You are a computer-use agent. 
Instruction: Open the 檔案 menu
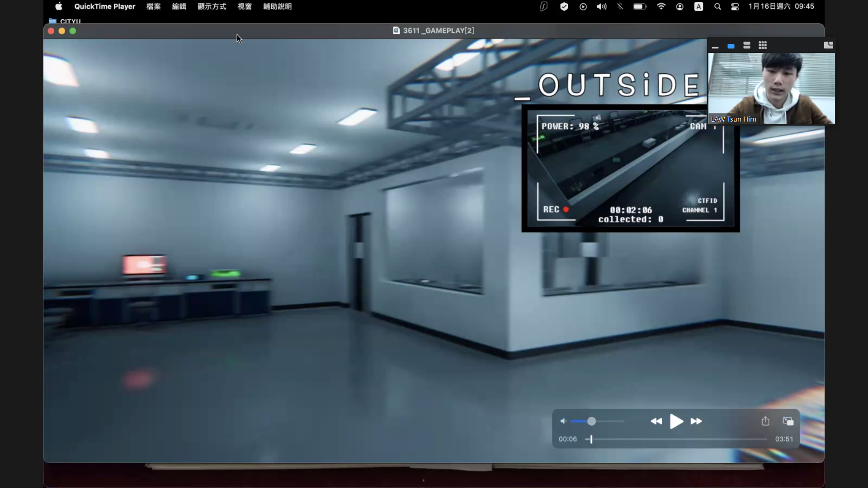click(154, 6)
